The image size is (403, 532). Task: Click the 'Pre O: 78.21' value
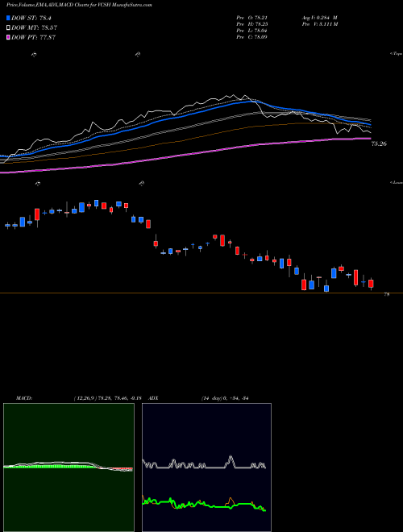pos(252,18)
